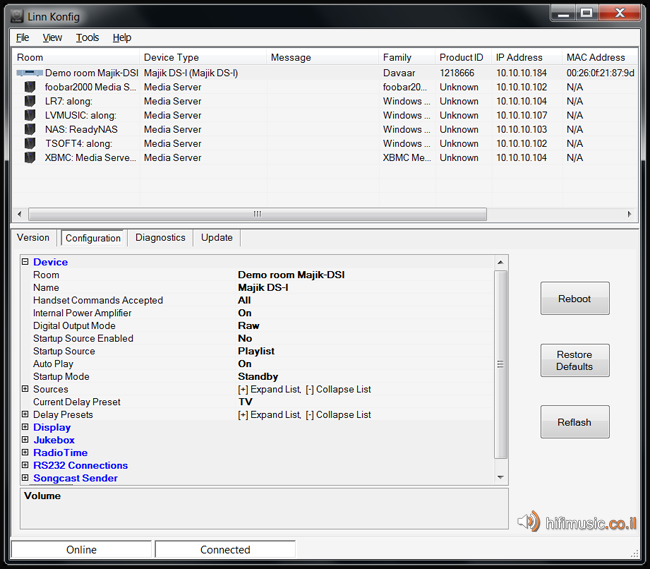Select the Digital Output Mode value Raw
The width and height of the screenshot is (650, 569).
coord(248,326)
